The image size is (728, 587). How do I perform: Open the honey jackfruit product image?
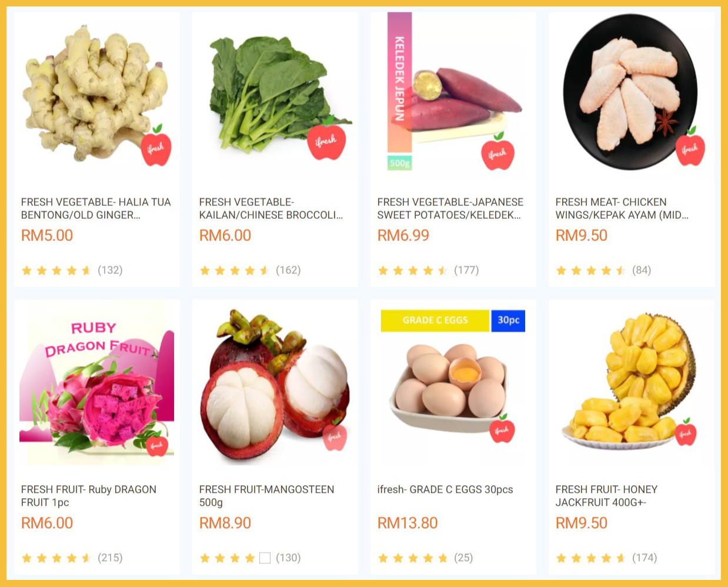[632, 383]
